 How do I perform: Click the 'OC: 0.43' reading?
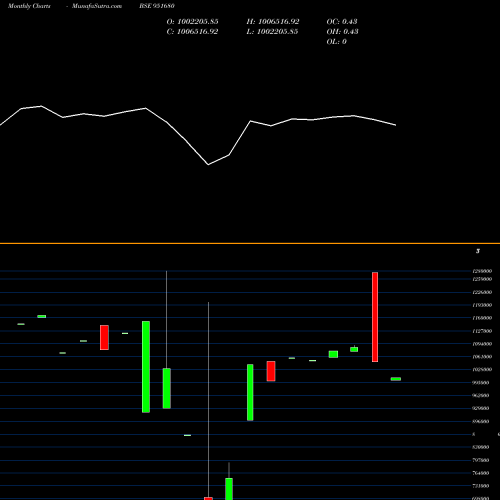[342, 22]
